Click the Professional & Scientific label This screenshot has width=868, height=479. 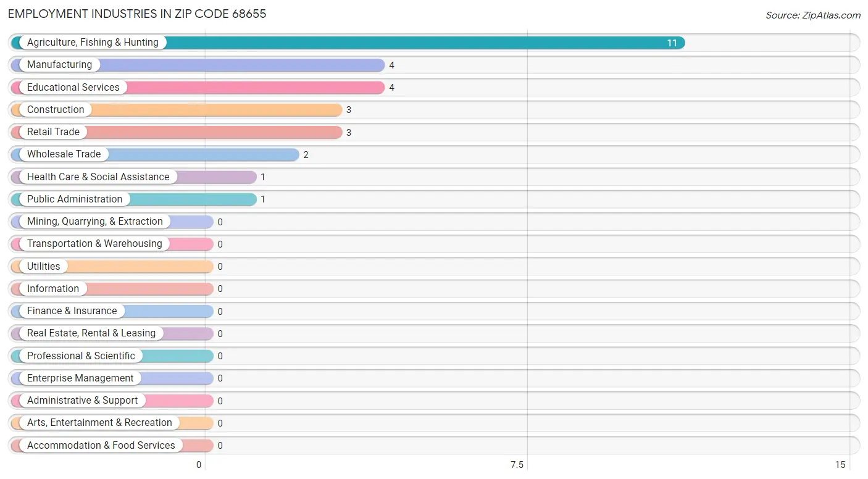(x=81, y=356)
